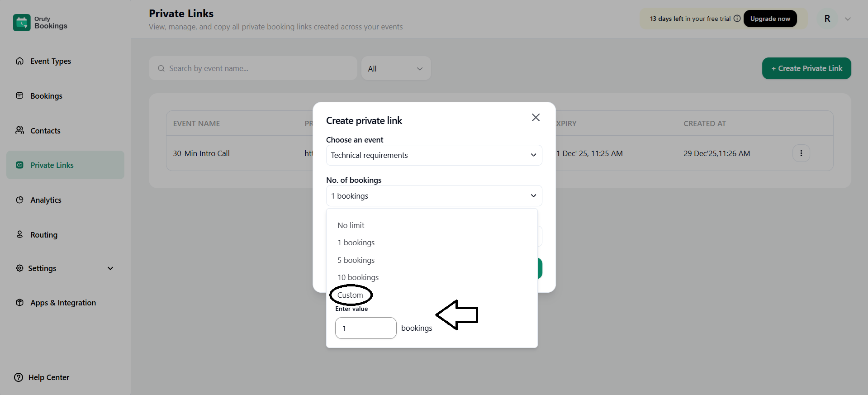
Task: Open the All filter dropdown
Action: [395, 69]
